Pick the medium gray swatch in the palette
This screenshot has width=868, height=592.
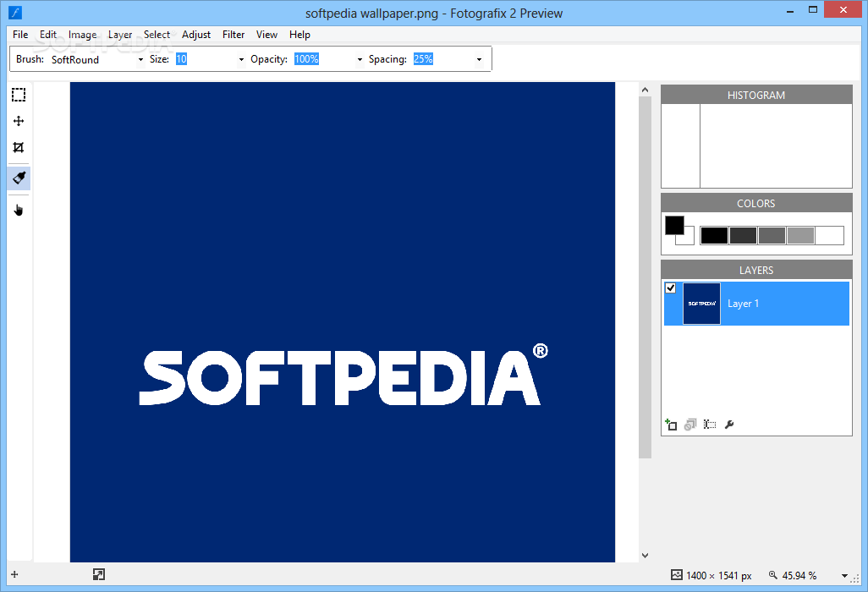tap(772, 235)
